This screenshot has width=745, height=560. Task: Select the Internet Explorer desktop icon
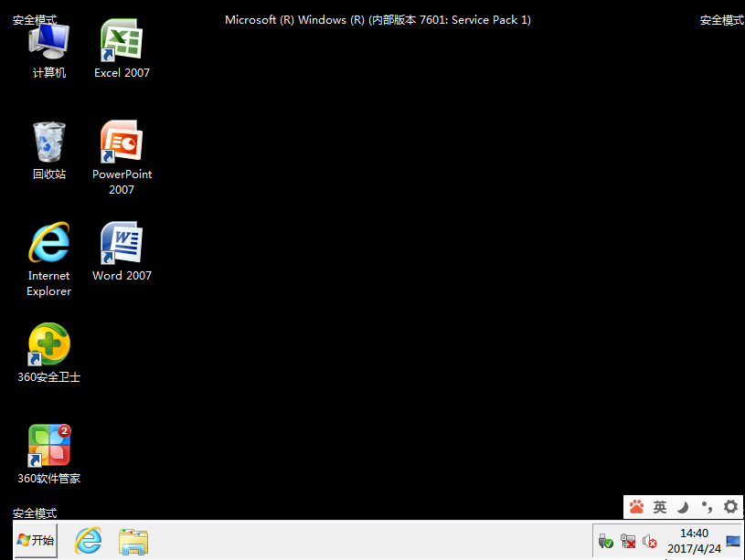[x=49, y=242]
